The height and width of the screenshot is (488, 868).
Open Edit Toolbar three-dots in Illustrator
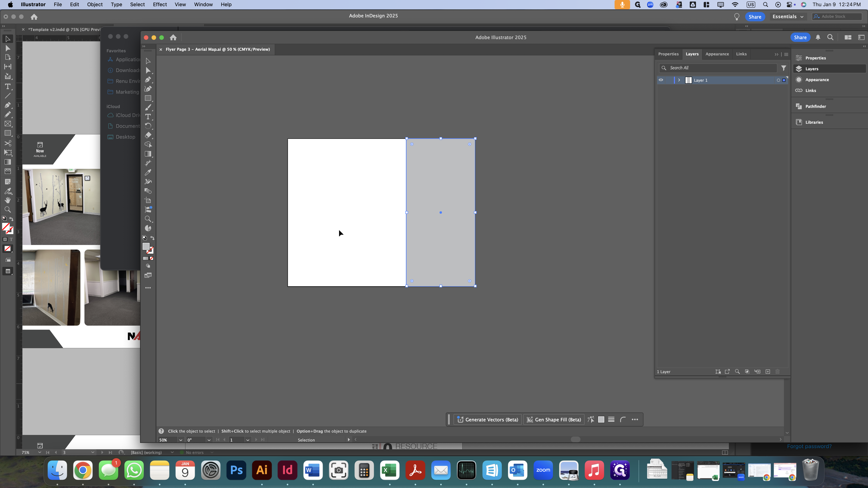pos(148,288)
